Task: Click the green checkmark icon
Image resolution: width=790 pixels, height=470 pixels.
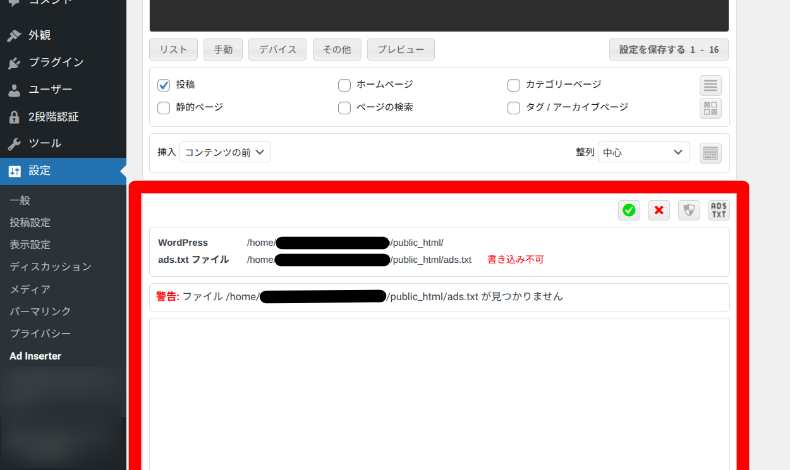Action: 629,210
